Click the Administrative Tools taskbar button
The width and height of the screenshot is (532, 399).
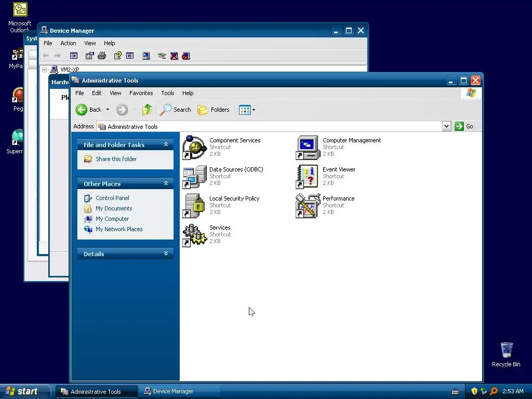(96, 392)
